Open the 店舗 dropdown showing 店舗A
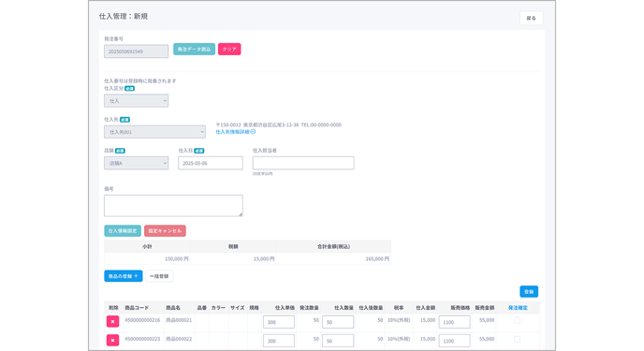The width and height of the screenshot is (644, 351). click(x=136, y=163)
